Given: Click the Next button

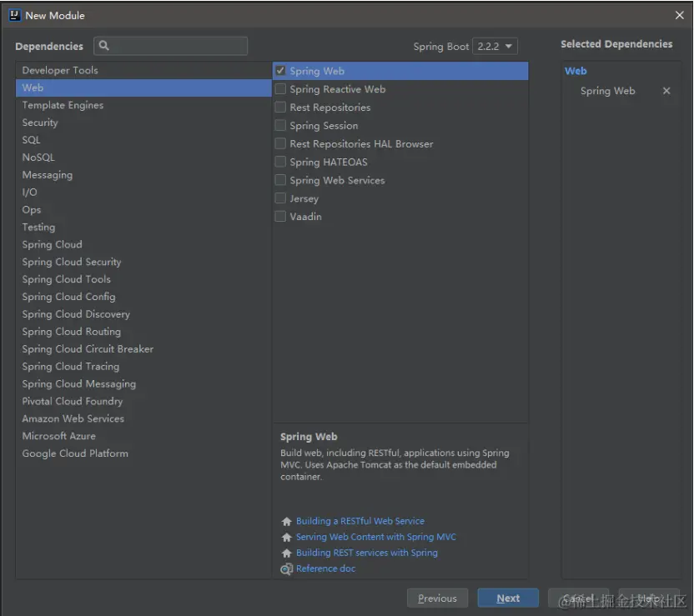Looking at the screenshot, I should 508,598.
